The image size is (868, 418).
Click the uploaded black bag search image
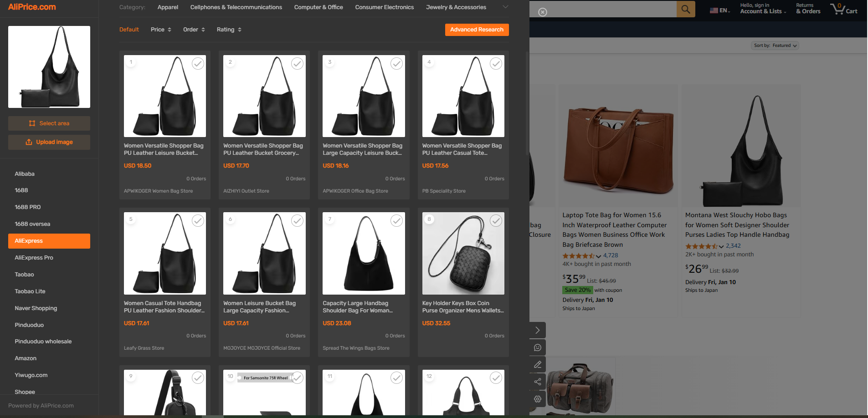click(49, 67)
